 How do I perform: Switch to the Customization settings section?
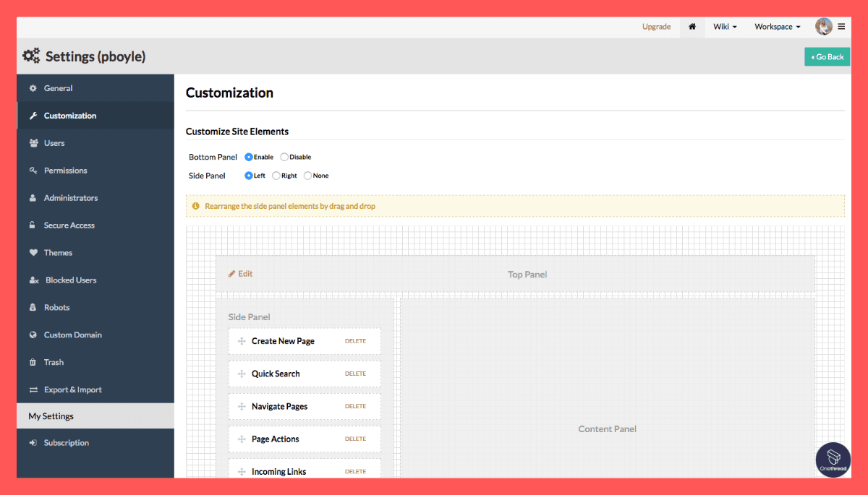coord(70,115)
